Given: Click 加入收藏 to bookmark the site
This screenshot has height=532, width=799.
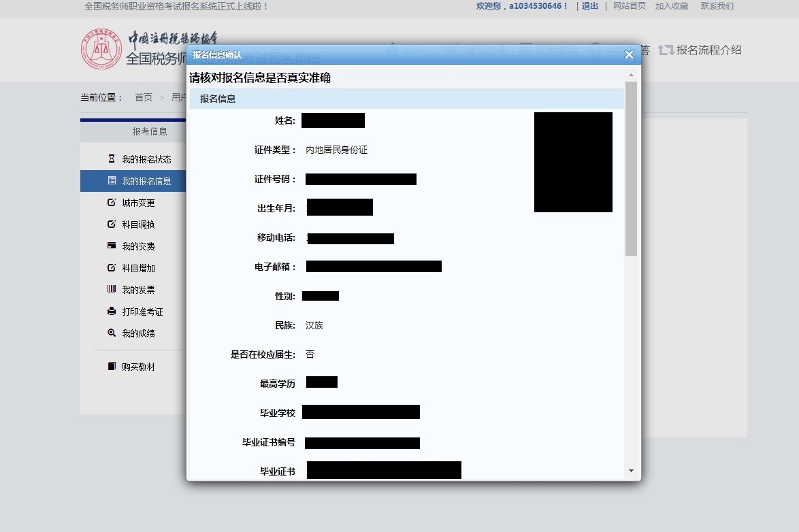Looking at the screenshot, I should pyautogui.click(x=672, y=5).
